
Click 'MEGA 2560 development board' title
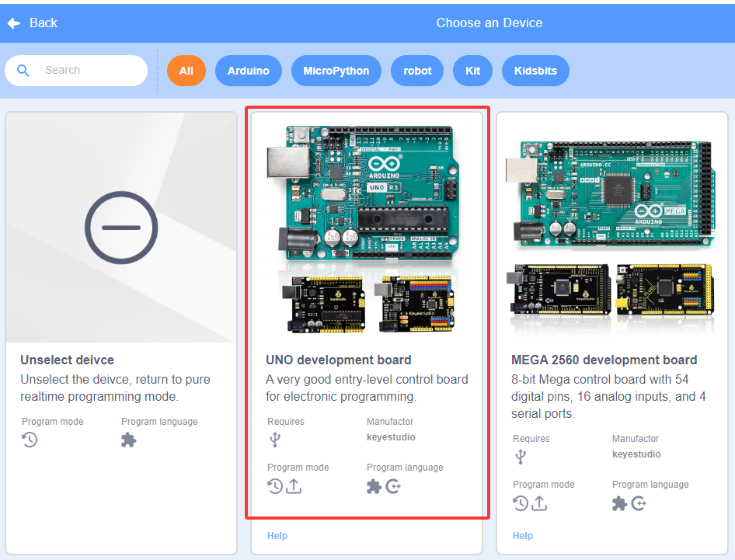click(604, 360)
